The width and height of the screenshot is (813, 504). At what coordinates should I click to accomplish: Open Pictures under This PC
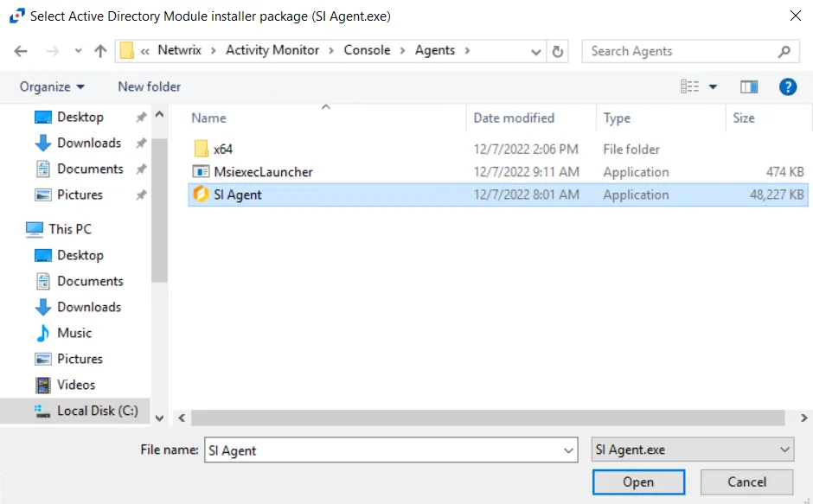coord(80,359)
